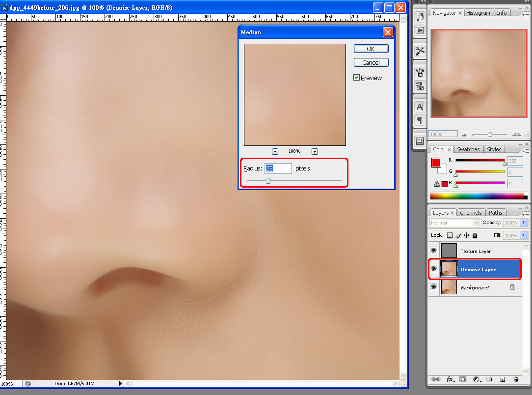532x395 pixels.
Task: Open the layer blending mode dropdown
Action: 455,223
